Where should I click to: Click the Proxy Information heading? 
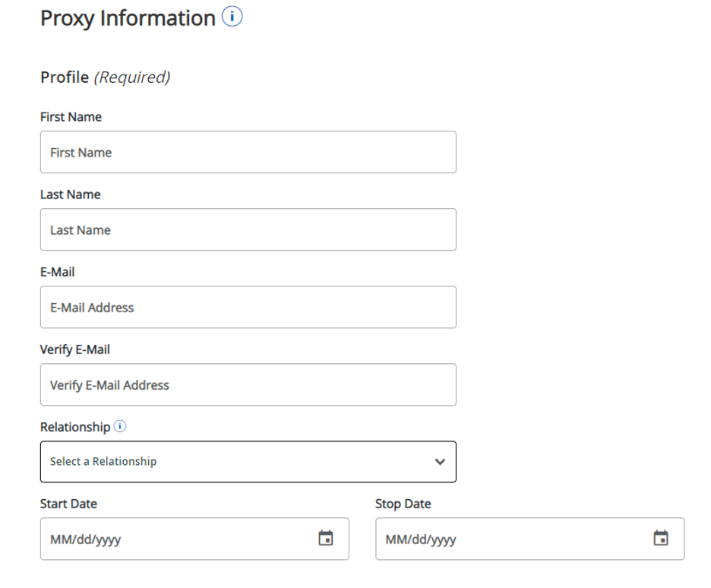click(128, 17)
